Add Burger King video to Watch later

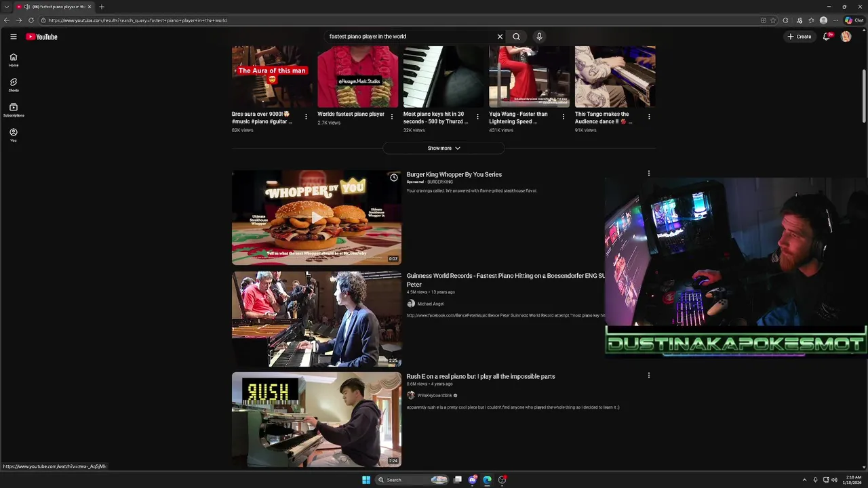click(393, 178)
